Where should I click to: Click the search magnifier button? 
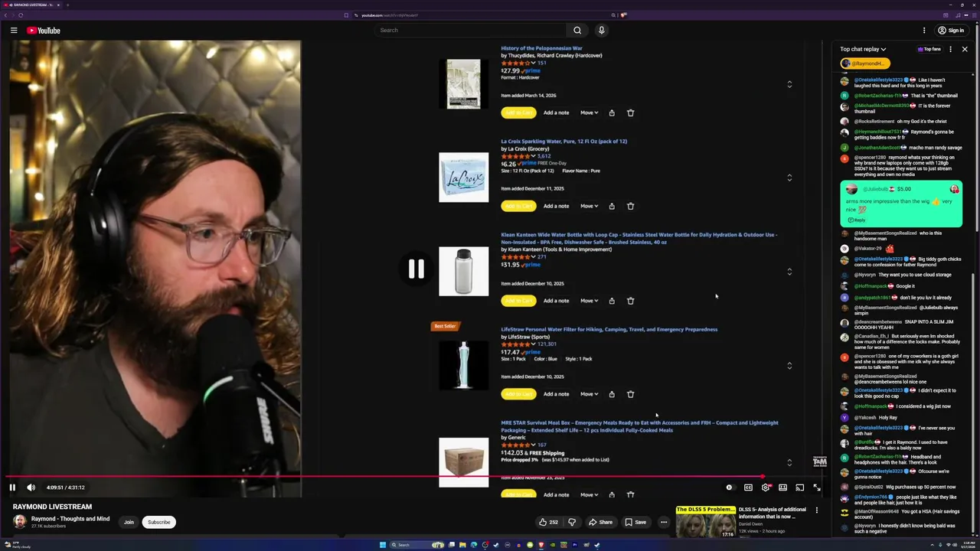click(x=577, y=31)
